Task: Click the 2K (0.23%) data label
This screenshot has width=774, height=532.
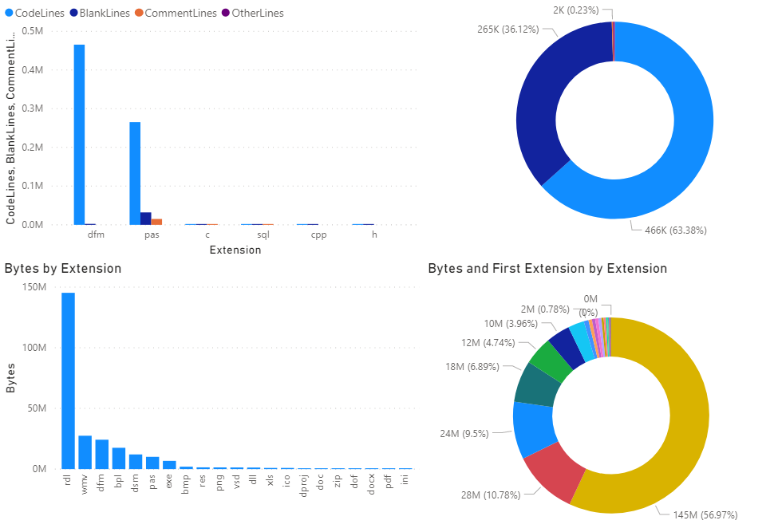Action: pyautogui.click(x=575, y=10)
